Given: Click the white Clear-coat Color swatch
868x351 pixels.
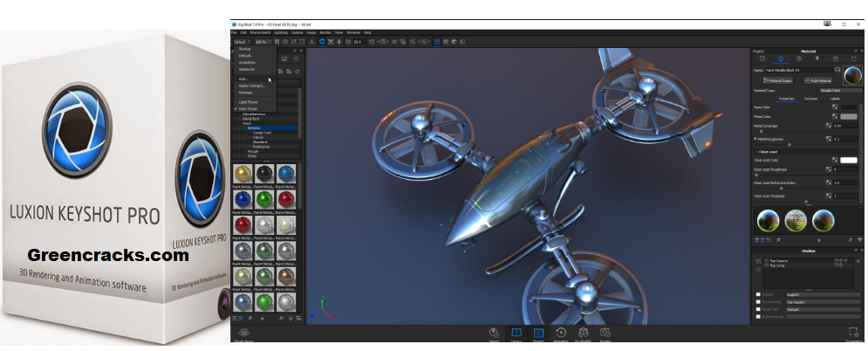Looking at the screenshot, I should tap(849, 160).
